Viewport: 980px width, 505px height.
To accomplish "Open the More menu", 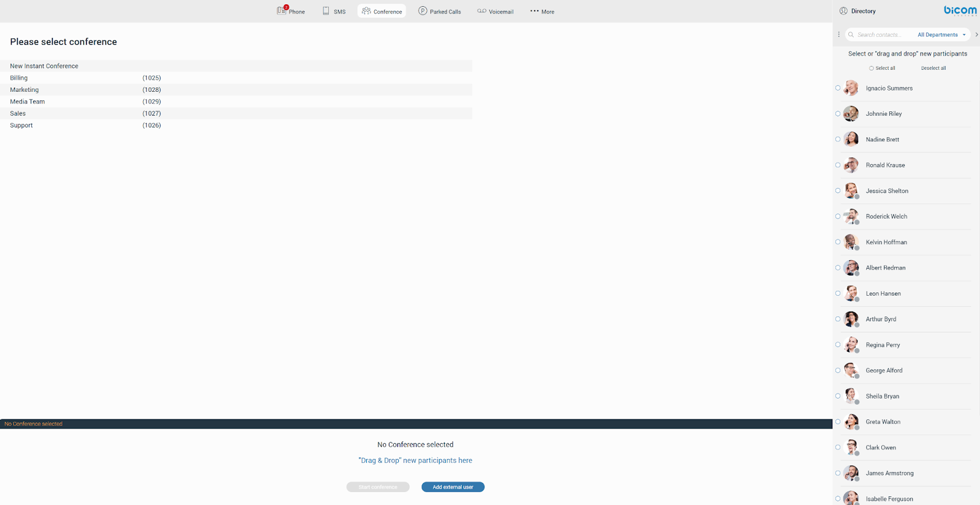I will coord(542,11).
